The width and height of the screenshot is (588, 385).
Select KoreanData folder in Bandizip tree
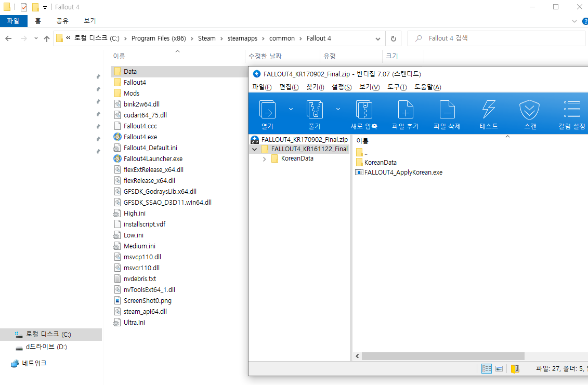297,158
